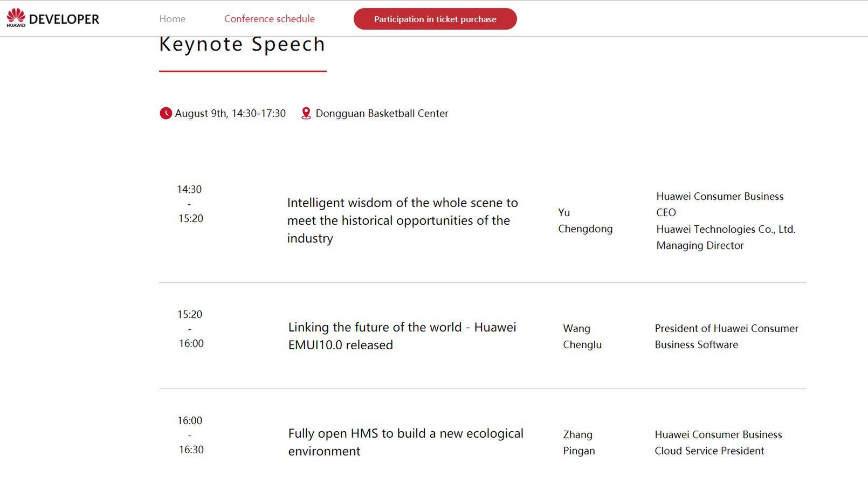Click Dongguan Basketball Center venue text

(382, 113)
